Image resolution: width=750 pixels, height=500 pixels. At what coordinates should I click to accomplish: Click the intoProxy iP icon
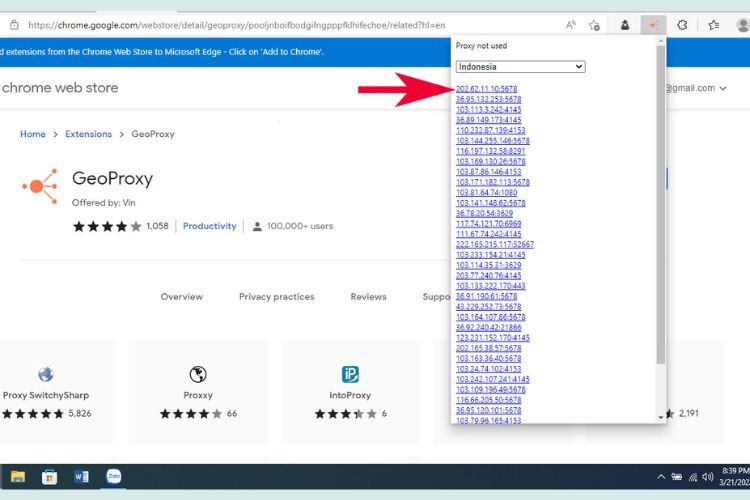click(x=350, y=374)
